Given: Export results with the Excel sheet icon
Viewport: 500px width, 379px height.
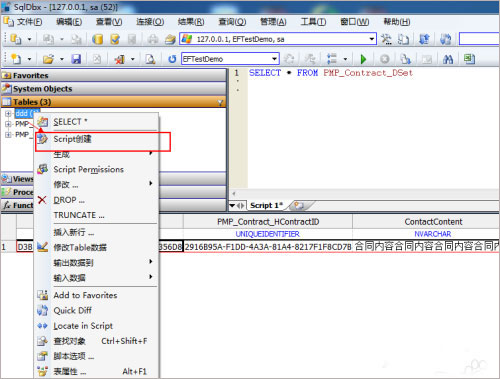Looking at the screenshot, I should [x=469, y=59].
